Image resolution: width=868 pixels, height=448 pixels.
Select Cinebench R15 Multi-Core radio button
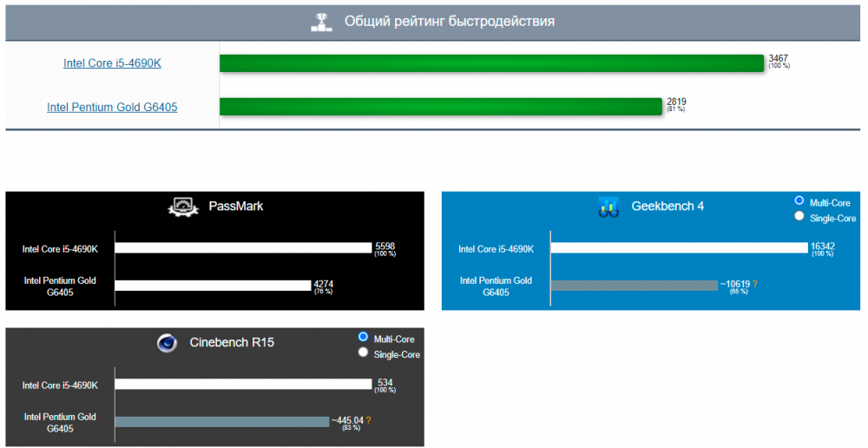click(x=364, y=337)
